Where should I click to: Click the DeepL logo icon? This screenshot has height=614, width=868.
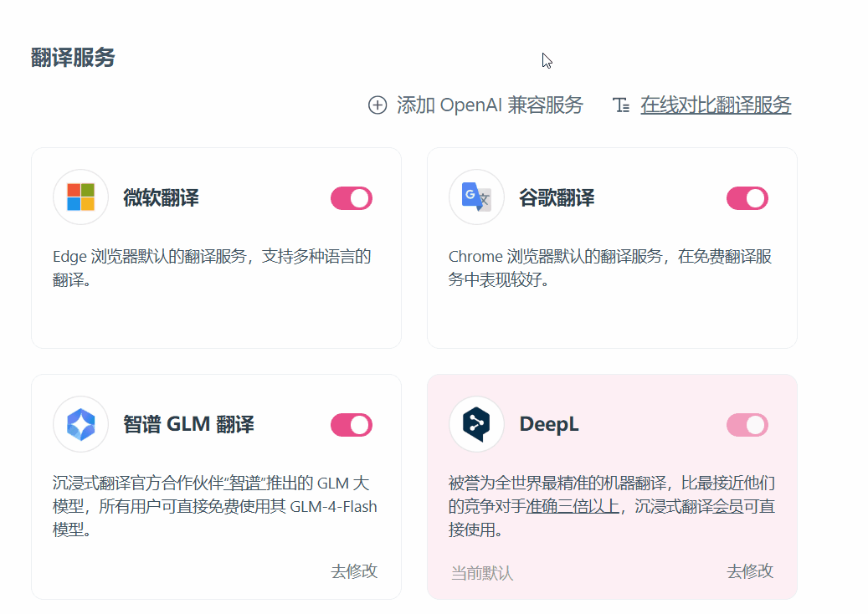click(x=476, y=424)
